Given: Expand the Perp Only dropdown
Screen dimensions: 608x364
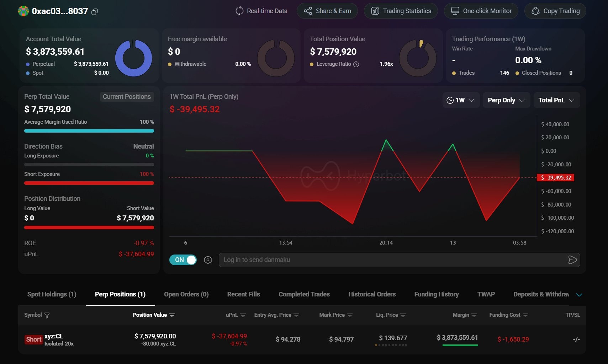Looking at the screenshot, I should click(506, 100).
